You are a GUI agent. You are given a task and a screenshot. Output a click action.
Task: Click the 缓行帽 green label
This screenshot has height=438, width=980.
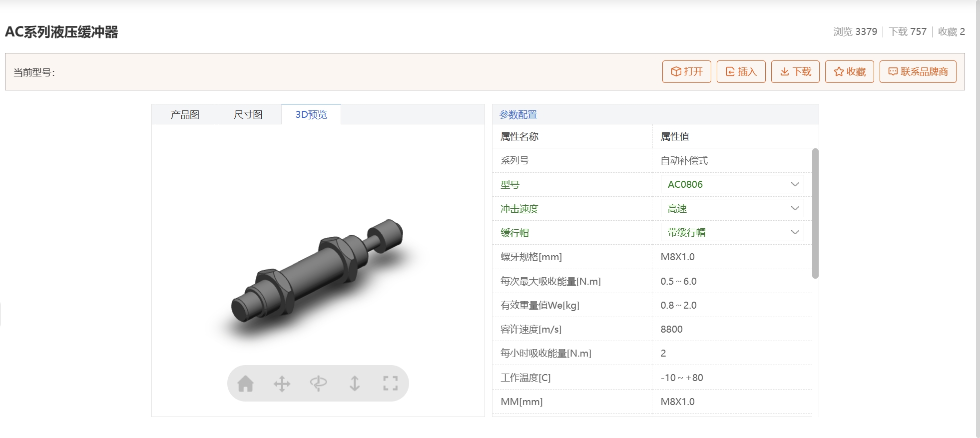click(514, 233)
